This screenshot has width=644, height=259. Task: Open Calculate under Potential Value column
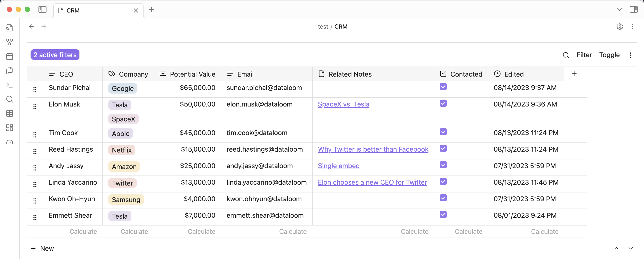click(x=201, y=232)
